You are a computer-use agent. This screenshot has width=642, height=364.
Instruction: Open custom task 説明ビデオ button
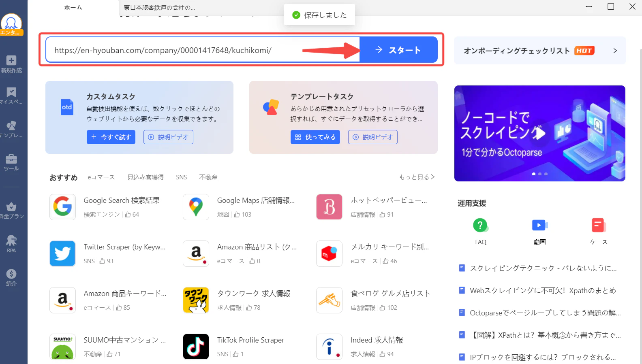[x=168, y=137]
